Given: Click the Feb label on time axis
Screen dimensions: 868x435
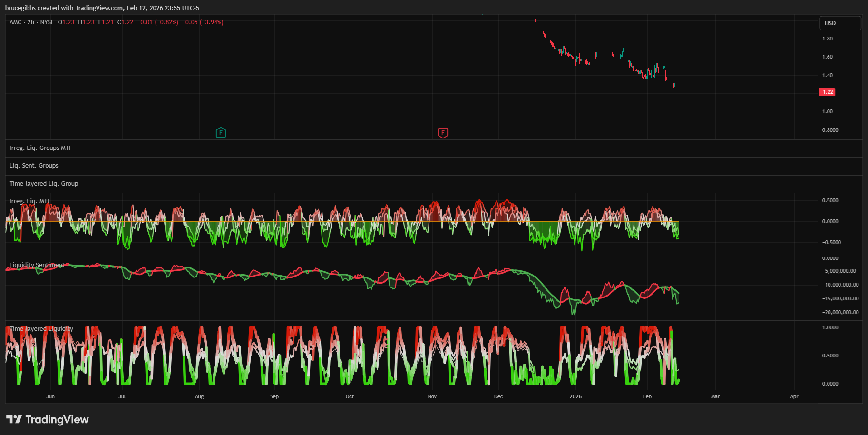Looking at the screenshot, I should tap(647, 396).
